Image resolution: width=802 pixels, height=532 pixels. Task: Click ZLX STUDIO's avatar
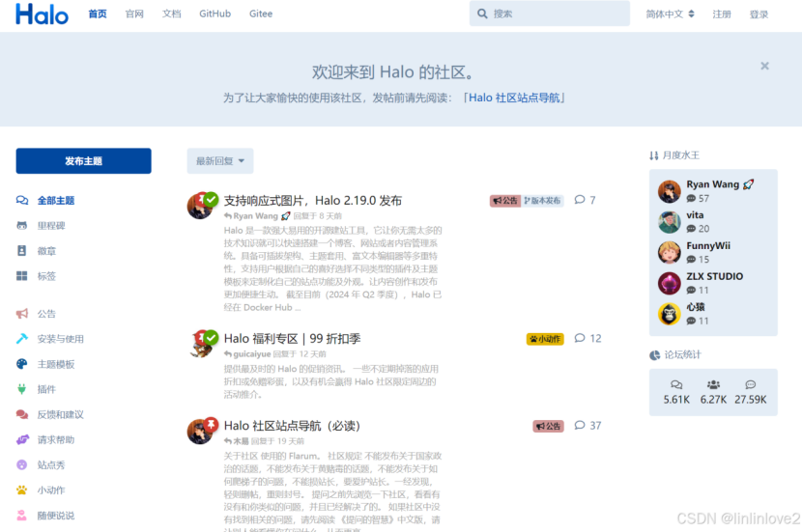pos(669,283)
